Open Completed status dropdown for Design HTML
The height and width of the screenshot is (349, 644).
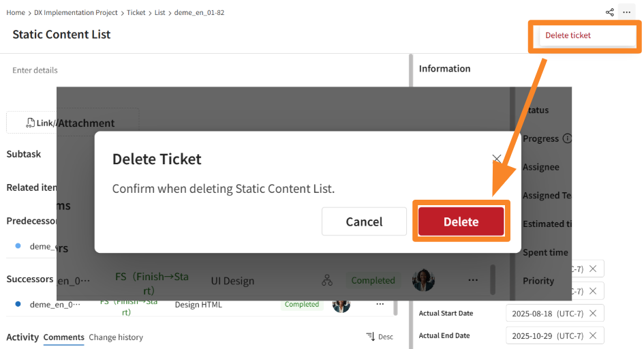click(x=302, y=305)
